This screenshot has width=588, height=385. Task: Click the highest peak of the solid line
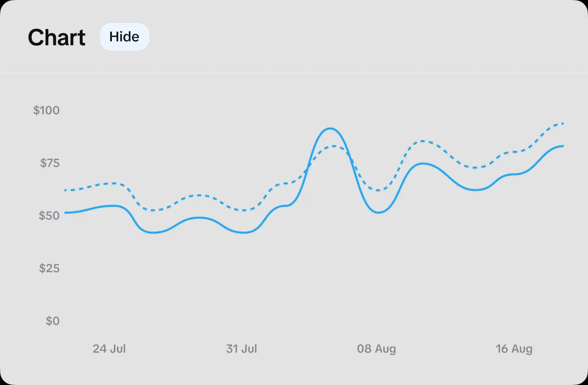point(330,128)
